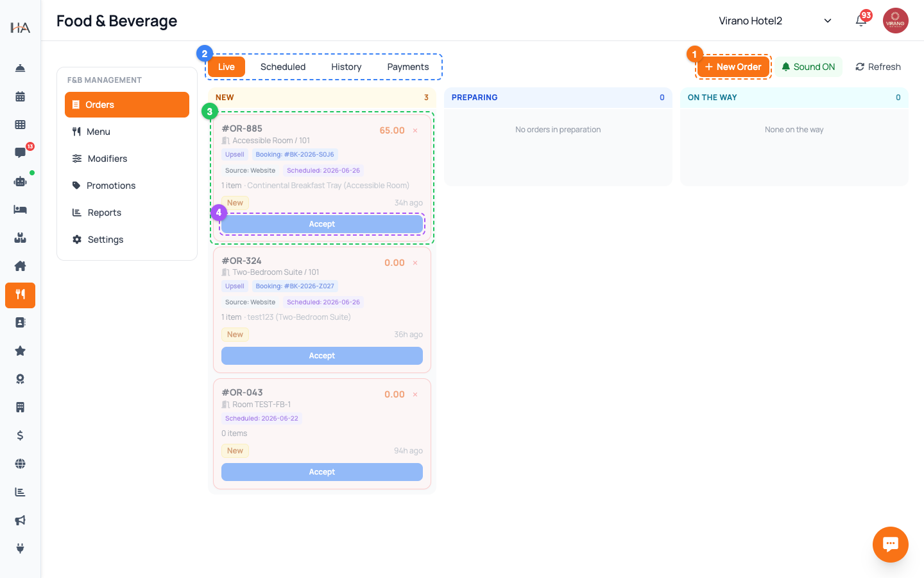
Task: Click the PREPARING column header
Action: coord(558,98)
